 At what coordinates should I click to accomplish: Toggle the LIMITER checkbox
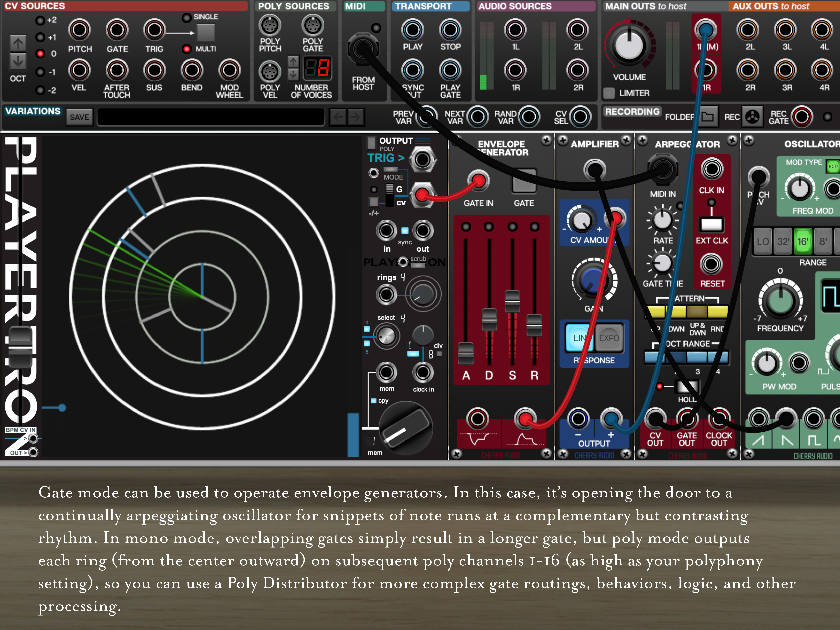[609, 93]
